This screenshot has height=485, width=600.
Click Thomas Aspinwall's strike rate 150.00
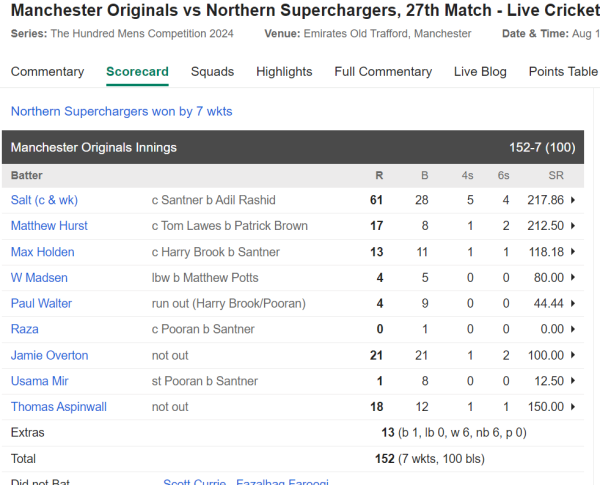[x=546, y=407]
